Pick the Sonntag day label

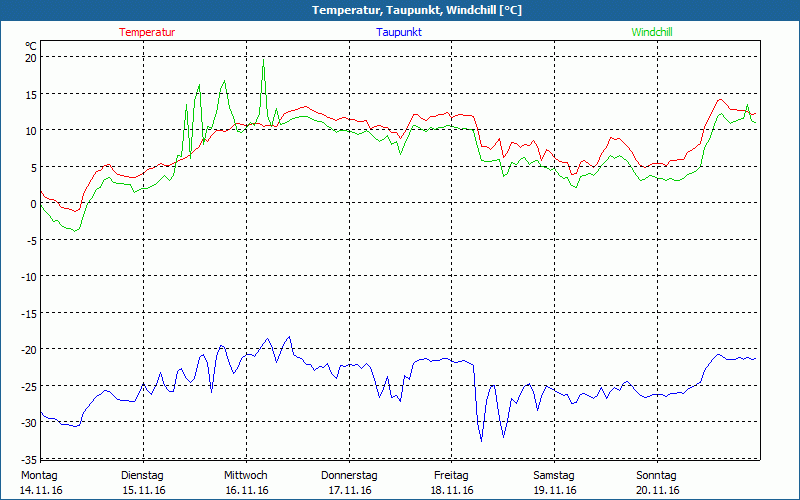click(x=657, y=475)
